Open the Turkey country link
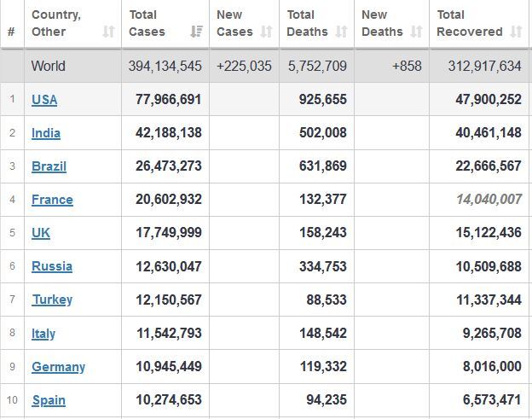The height and width of the screenshot is (419, 532). pyautogui.click(x=52, y=300)
